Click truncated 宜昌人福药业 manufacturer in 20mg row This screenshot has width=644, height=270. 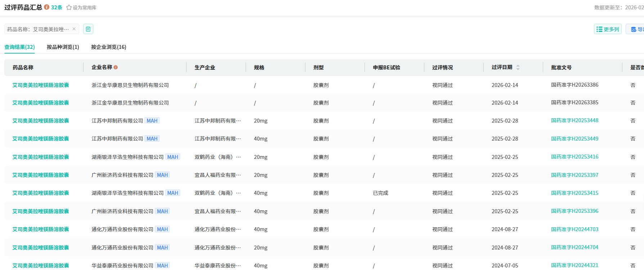(218, 175)
